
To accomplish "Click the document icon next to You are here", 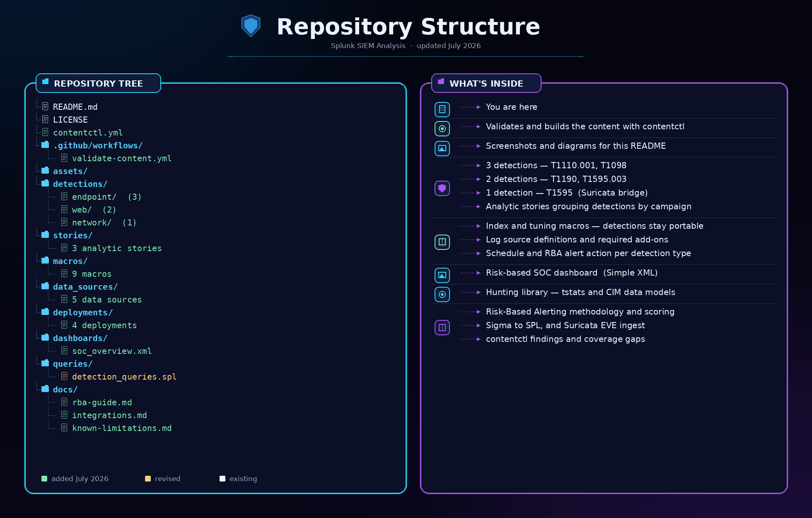I will [442, 109].
